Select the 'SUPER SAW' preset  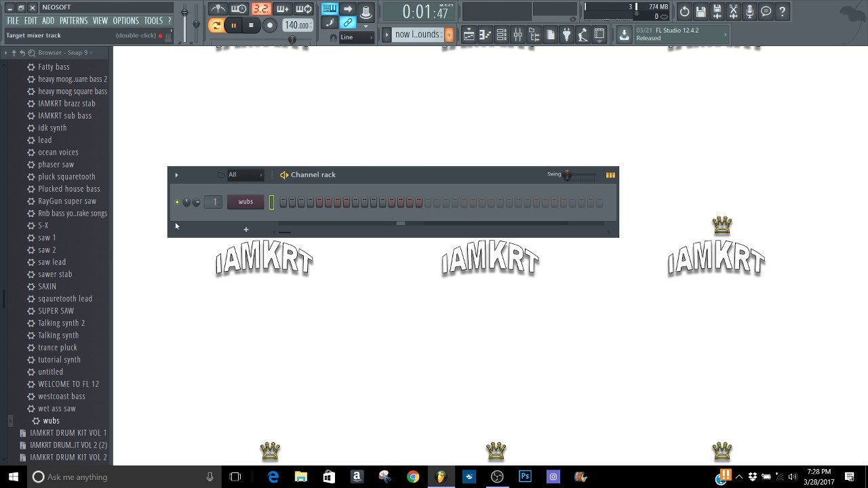click(x=56, y=311)
